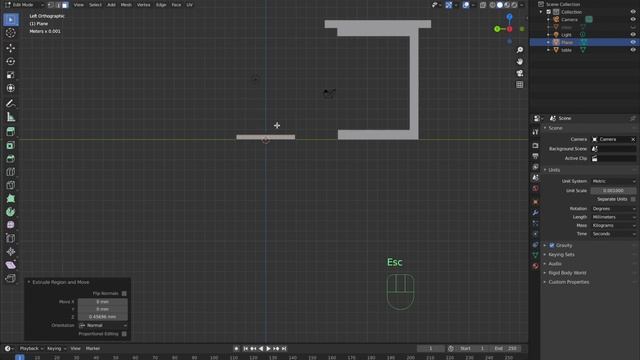
Task: Open the Material properties tab icon
Action: [536, 266]
